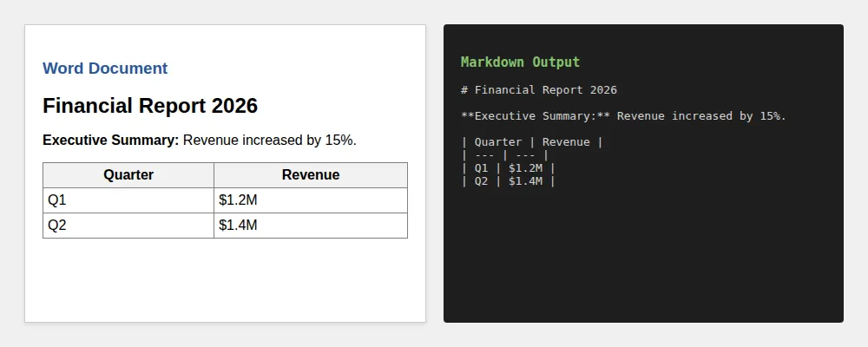868x347 pixels.
Task: Click the "Financial Report 2026" document title
Action: 150,106
